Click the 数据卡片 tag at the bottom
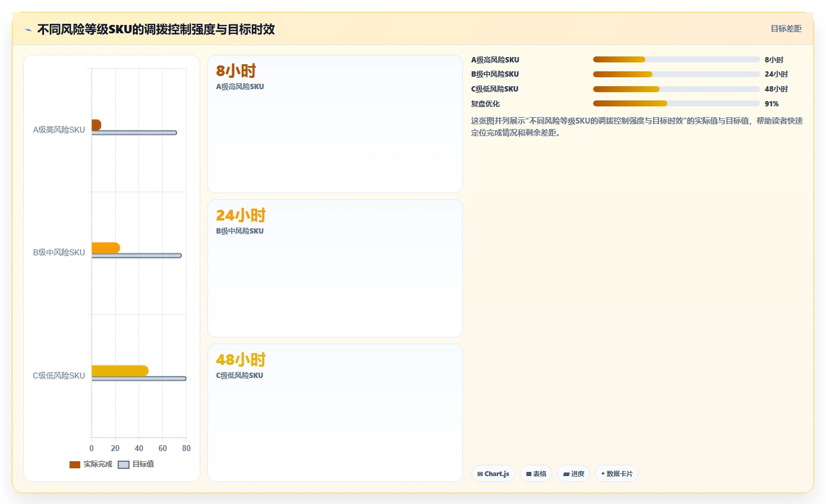 617,474
